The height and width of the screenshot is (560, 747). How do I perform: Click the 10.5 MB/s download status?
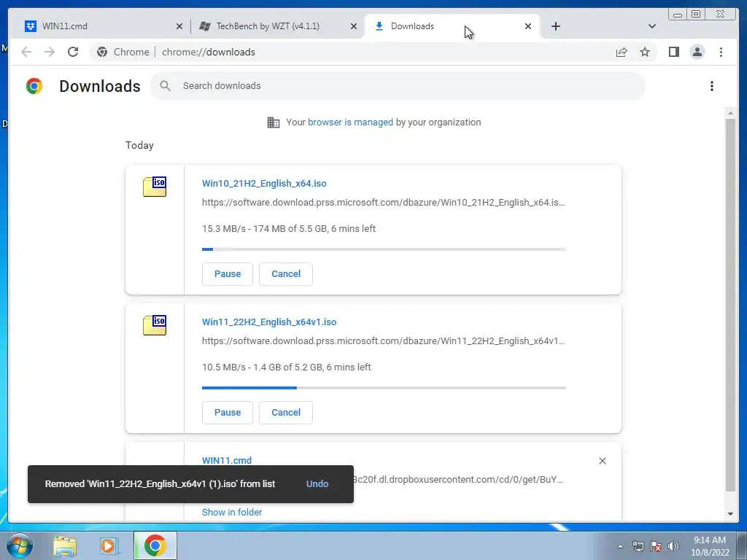pos(286,367)
